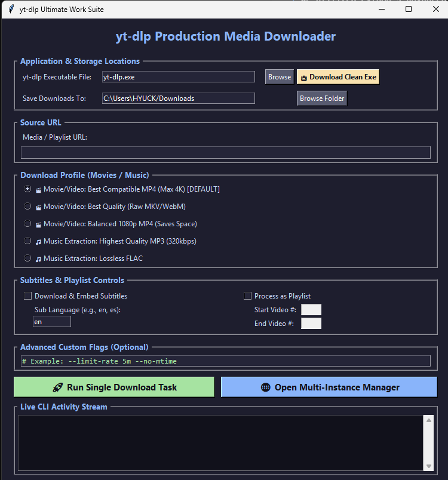Choose Lossless FLAC music extraction
This screenshot has height=480, width=448.
27,258
